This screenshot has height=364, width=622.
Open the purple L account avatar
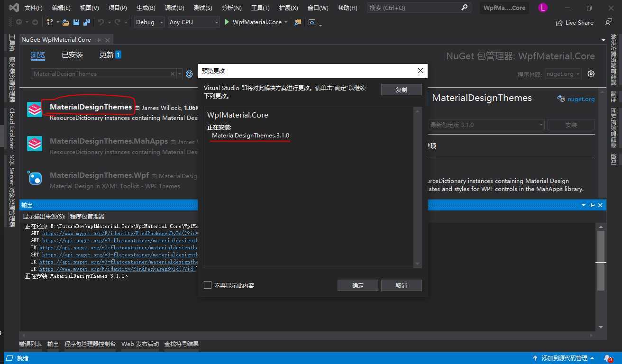(543, 8)
